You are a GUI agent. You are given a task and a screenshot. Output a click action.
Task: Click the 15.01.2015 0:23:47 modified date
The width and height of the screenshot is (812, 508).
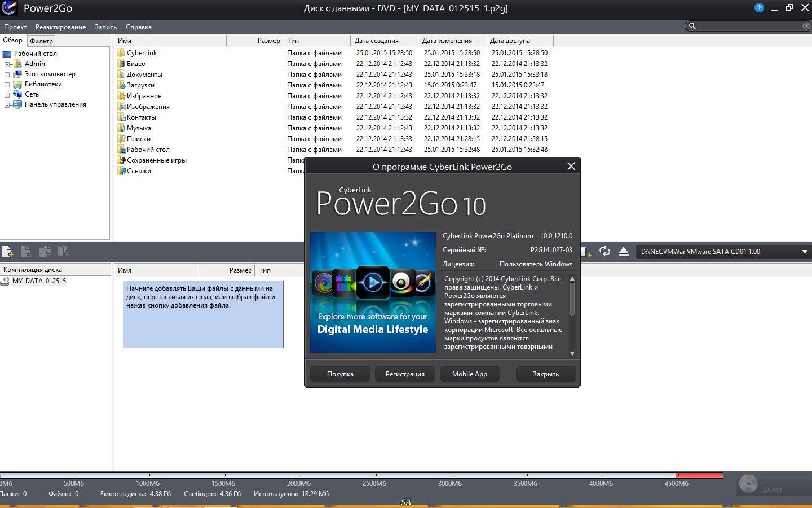450,85
